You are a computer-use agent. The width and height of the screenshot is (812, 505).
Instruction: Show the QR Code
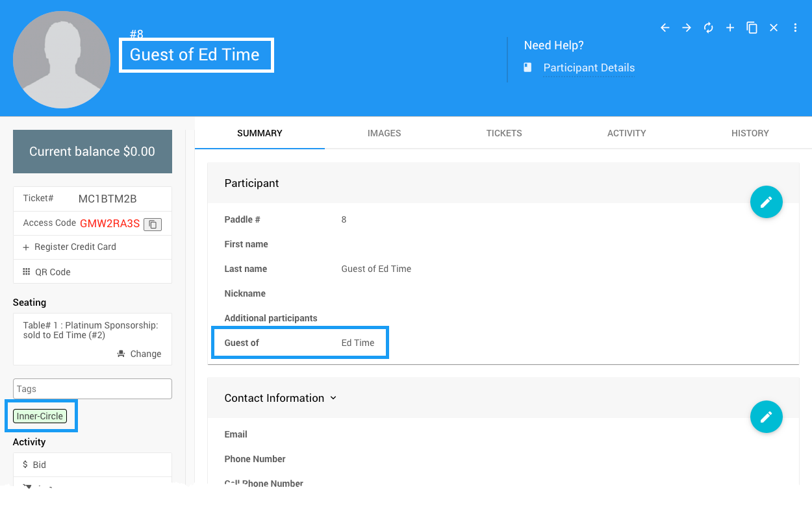(x=52, y=272)
